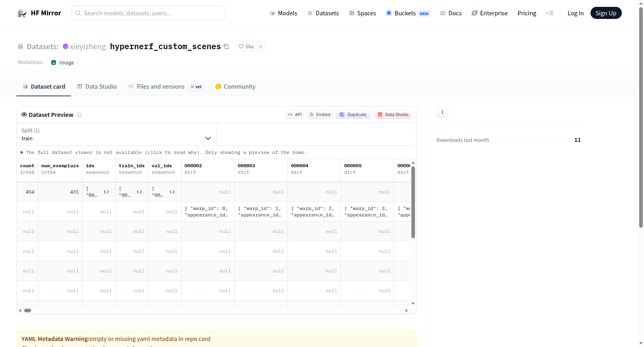Click the Sign Up button

[606, 13]
